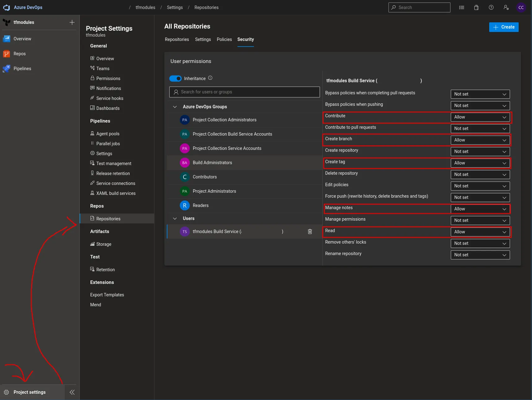Open the Read permission dropdown
Screen dimensions: 532x400
click(480, 232)
